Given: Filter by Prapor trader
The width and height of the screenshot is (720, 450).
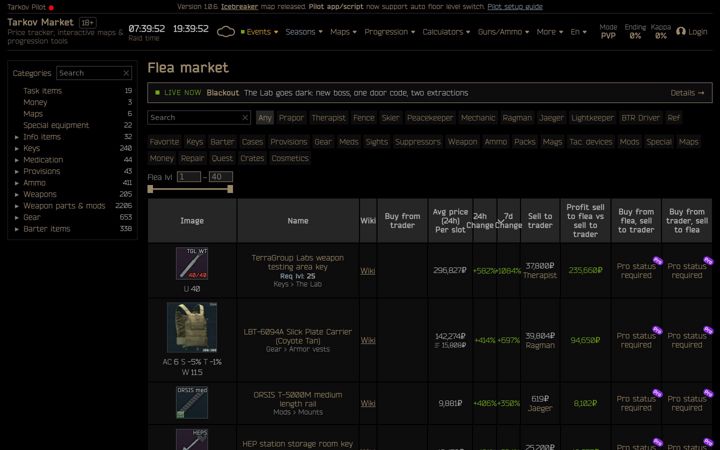Looking at the screenshot, I should coord(291,118).
